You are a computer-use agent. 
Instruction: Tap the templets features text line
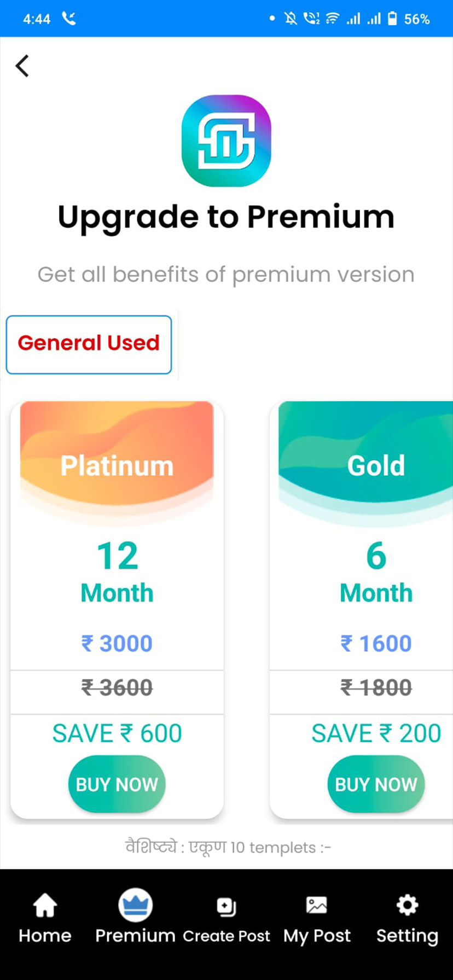tap(228, 847)
